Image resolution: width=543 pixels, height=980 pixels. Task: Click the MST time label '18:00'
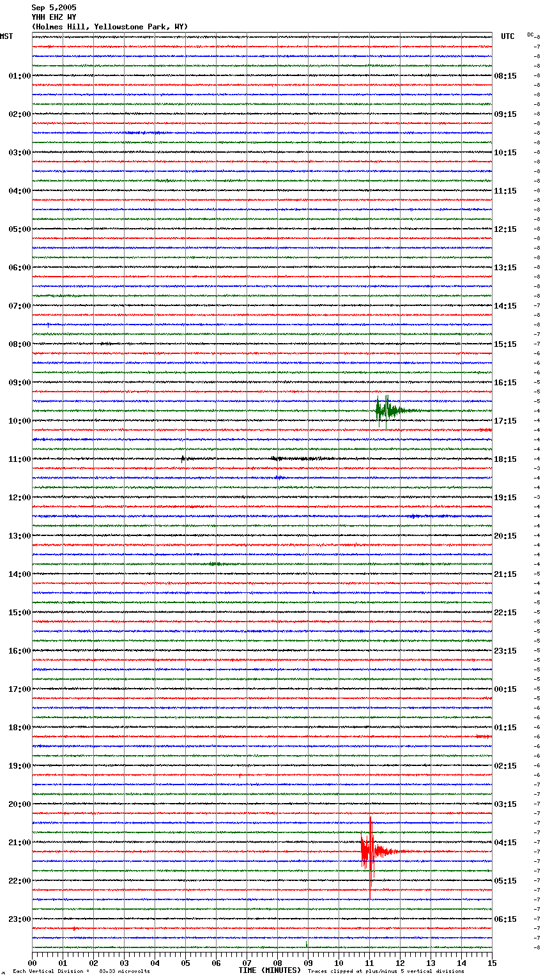pyautogui.click(x=20, y=728)
